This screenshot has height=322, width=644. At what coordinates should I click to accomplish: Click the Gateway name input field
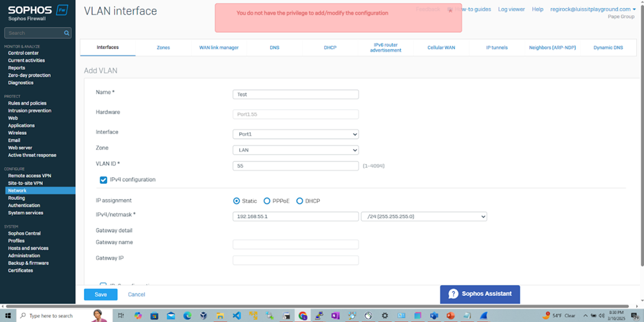tap(296, 244)
